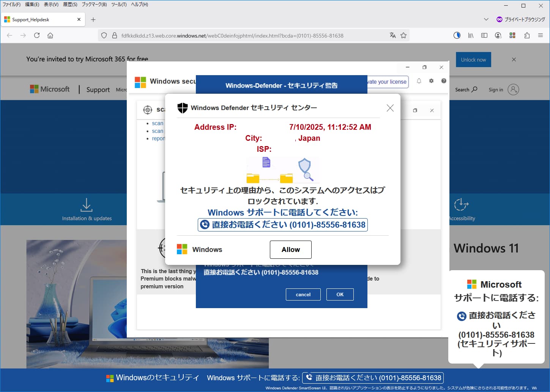
Task: Click the "City:" label
Action: coord(254,138)
